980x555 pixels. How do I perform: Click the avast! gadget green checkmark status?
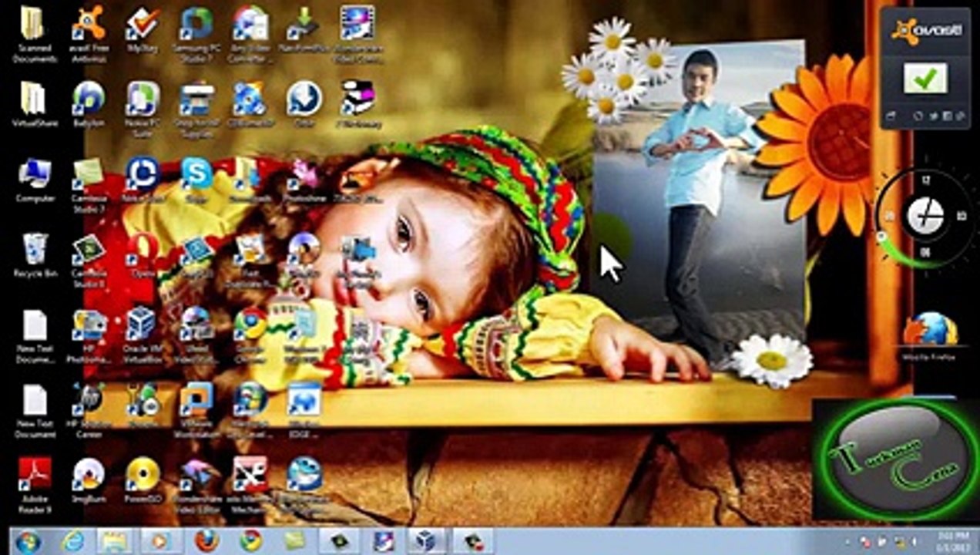tap(925, 79)
